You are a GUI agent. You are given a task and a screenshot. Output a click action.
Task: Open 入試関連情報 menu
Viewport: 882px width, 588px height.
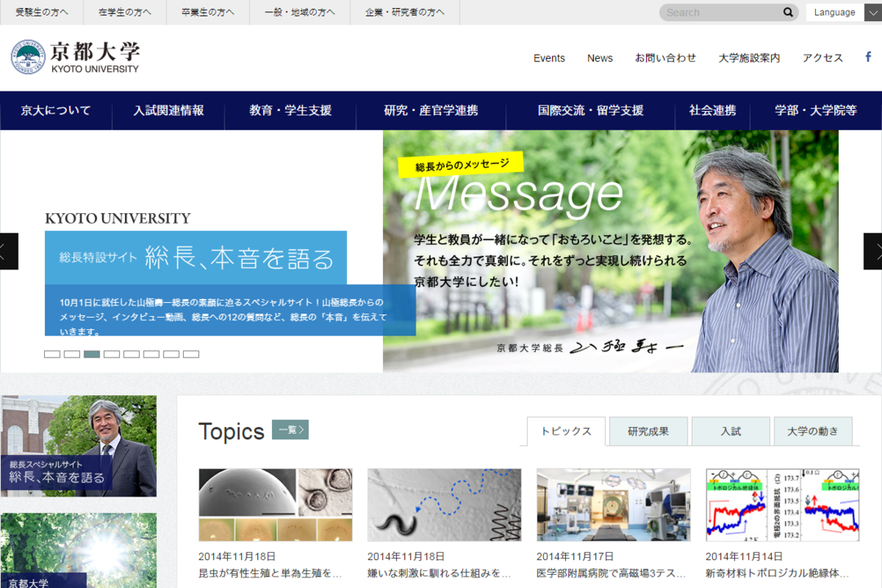[x=168, y=110]
